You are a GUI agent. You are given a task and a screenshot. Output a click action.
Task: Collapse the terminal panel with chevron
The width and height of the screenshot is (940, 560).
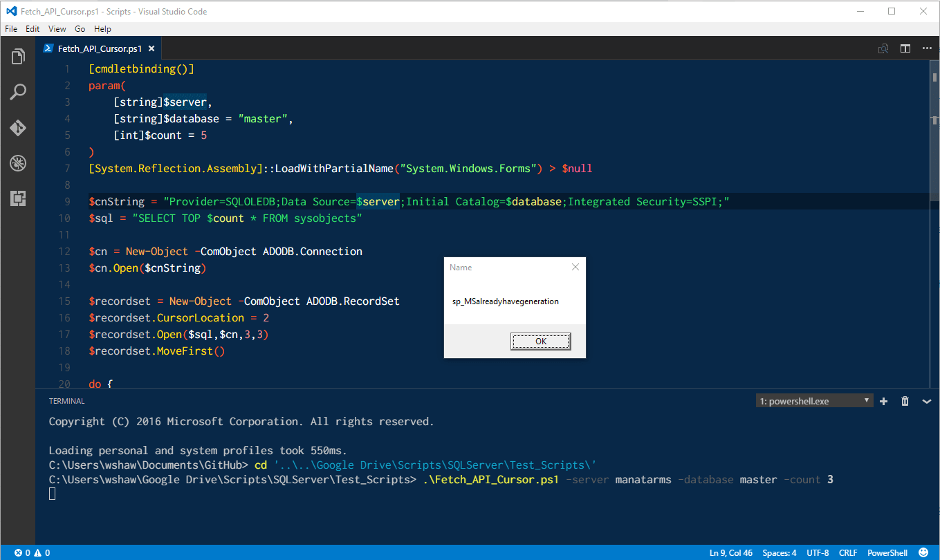(x=927, y=401)
